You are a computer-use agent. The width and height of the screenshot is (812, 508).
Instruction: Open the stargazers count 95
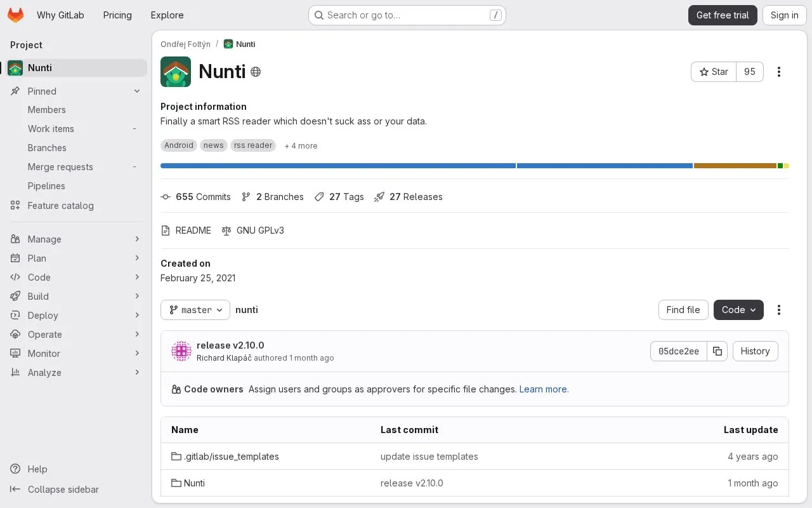pos(750,72)
